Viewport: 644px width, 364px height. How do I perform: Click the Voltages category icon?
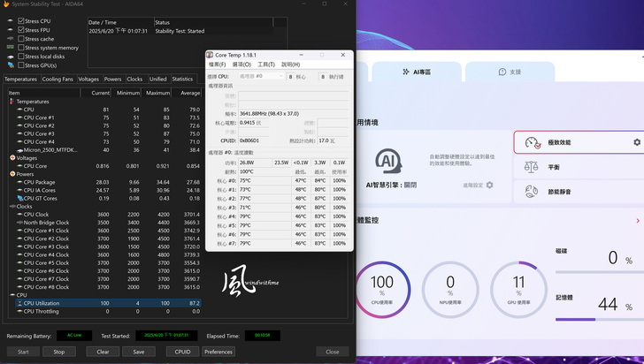(x=11, y=157)
